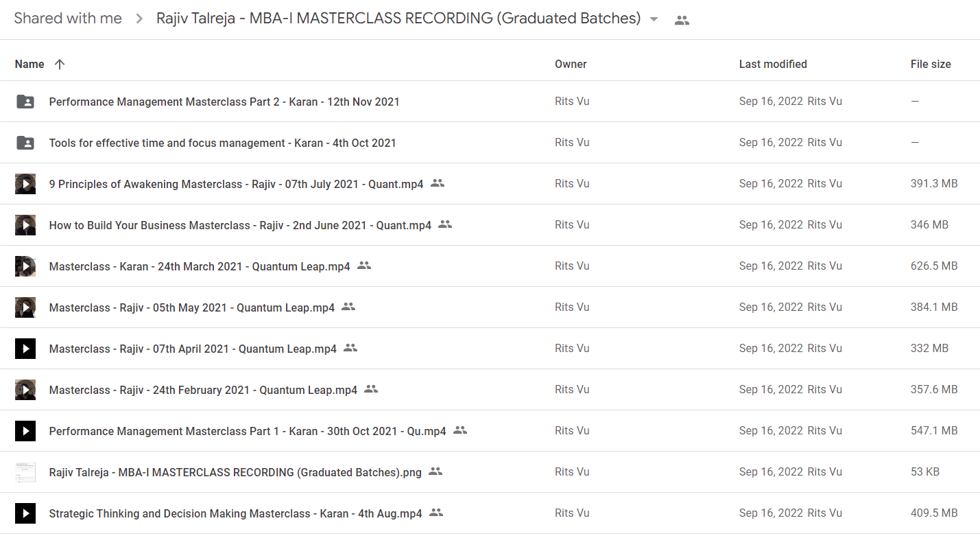Click the Owner column header

pyautogui.click(x=571, y=64)
